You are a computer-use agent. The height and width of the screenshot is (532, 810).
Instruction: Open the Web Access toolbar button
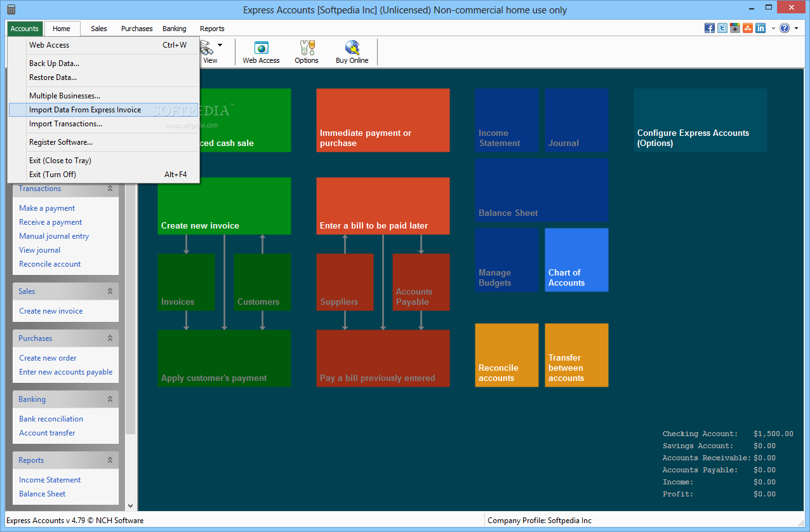pyautogui.click(x=261, y=52)
